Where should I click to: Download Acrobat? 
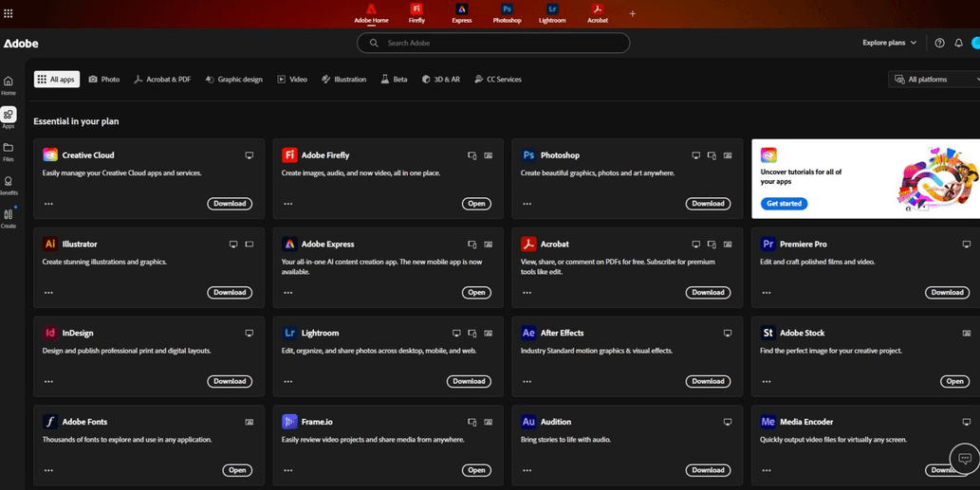click(x=708, y=292)
